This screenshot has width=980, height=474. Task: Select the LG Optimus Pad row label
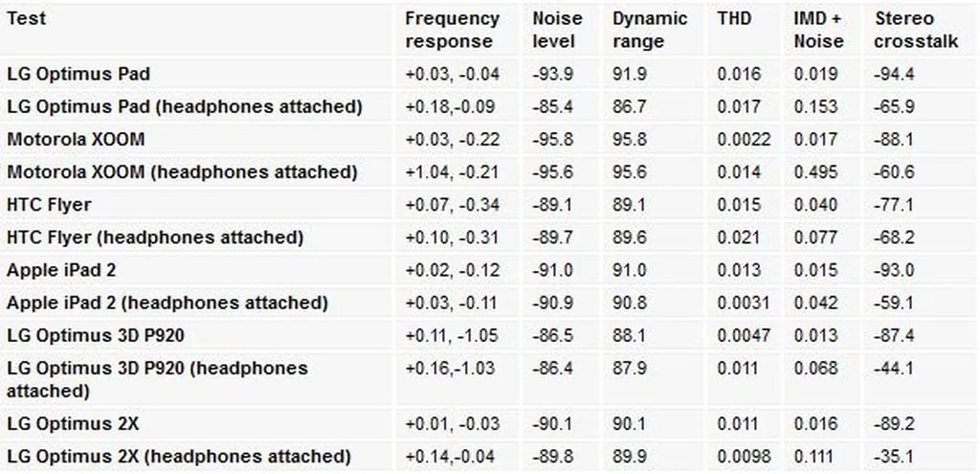tap(78, 74)
